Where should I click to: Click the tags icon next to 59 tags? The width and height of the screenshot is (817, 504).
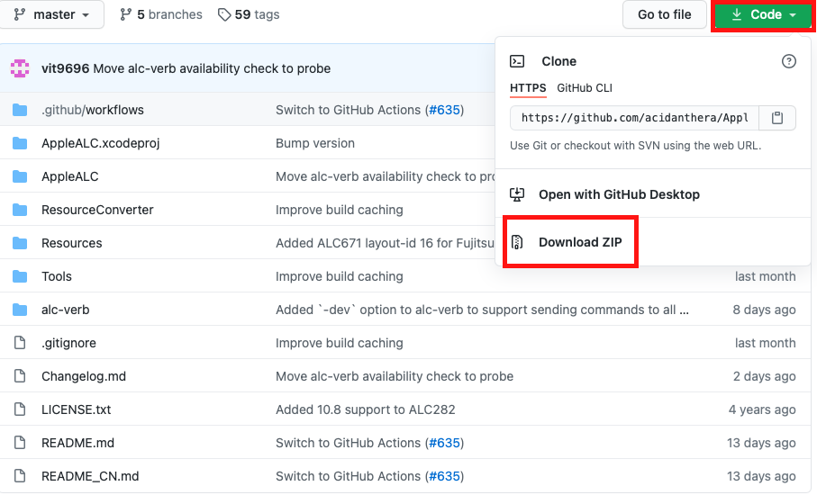click(224, 14)
